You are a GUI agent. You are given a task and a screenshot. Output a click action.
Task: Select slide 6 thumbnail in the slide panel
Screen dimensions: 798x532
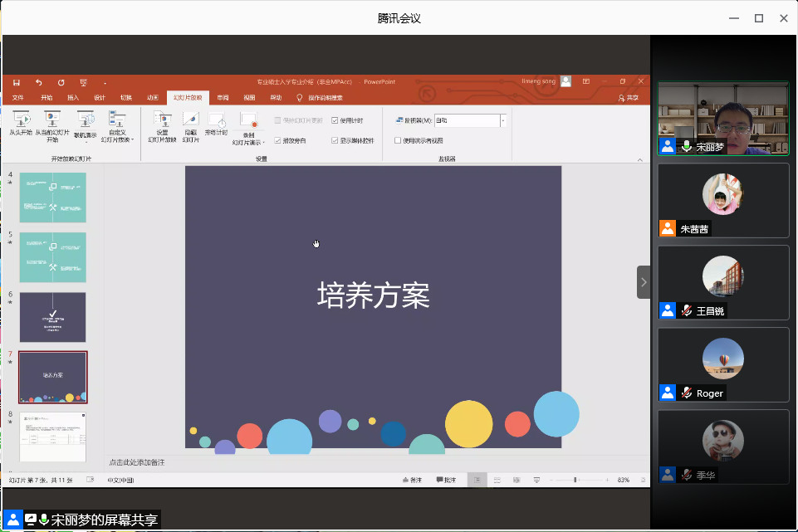coord(52,316)
